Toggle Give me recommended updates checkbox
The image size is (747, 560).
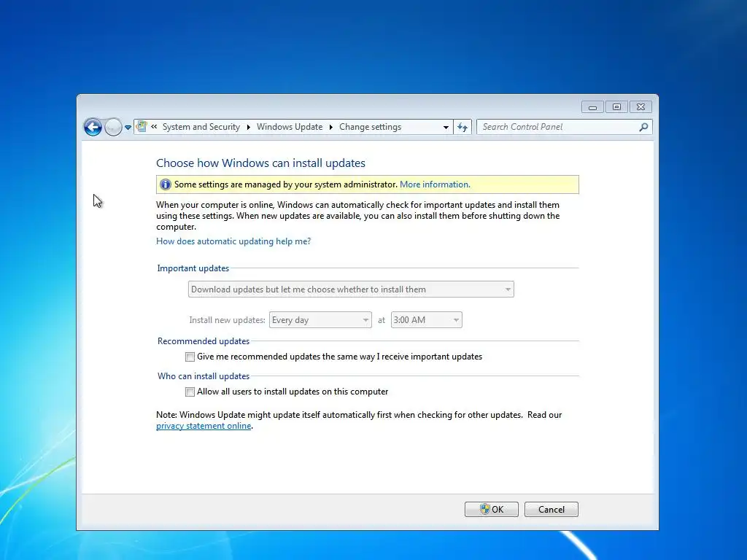coord(190,357)
